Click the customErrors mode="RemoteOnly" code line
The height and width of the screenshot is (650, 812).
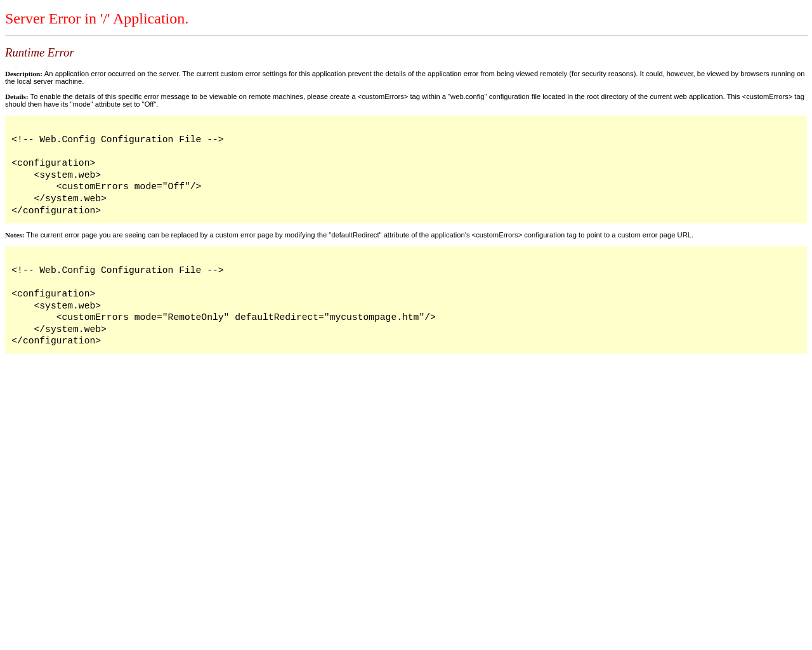click(246, 317)
